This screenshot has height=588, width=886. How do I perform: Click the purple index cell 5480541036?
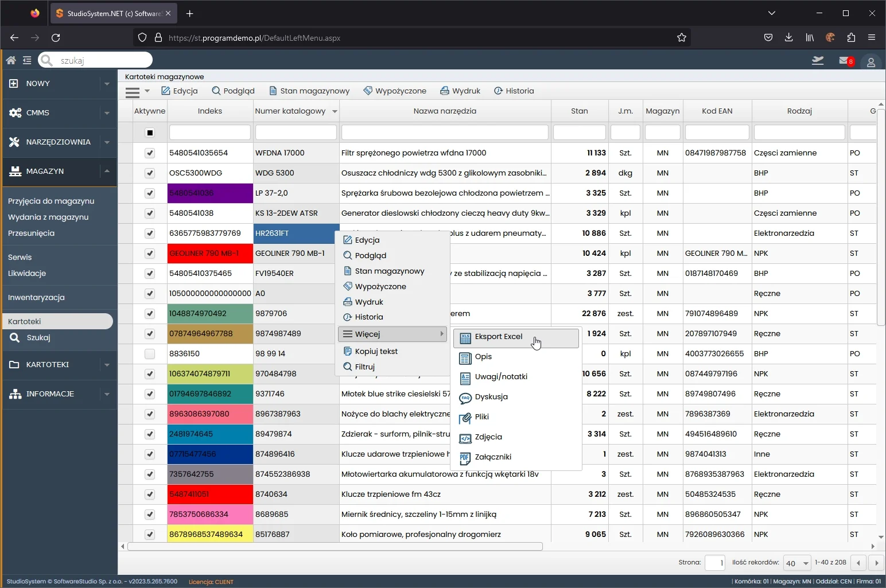tap(210, 193)
